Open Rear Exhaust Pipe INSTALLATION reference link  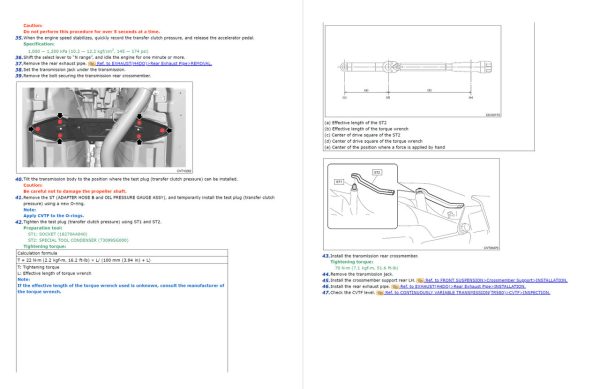(x=463, y=286)
